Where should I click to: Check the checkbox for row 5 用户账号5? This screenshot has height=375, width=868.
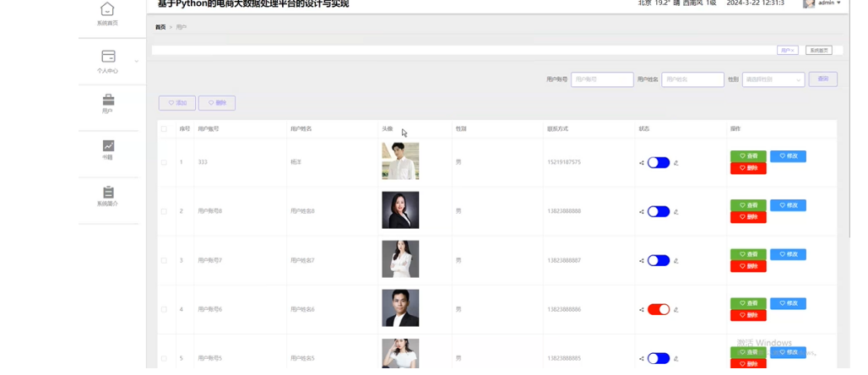(x=164, y=358)
